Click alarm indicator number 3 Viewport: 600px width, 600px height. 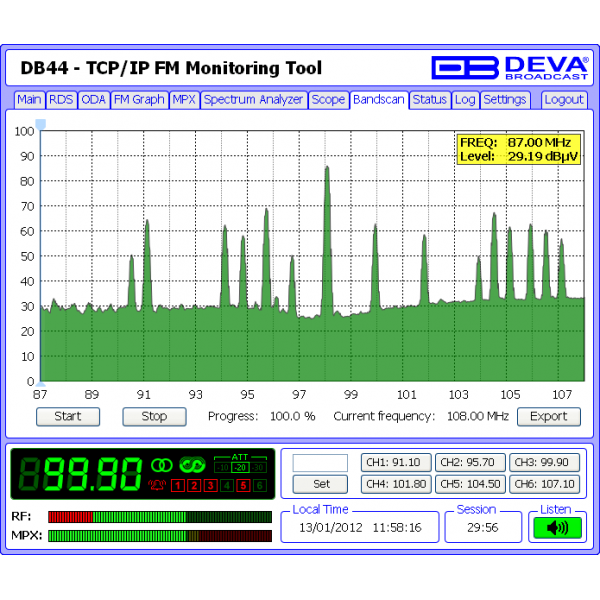210,486
